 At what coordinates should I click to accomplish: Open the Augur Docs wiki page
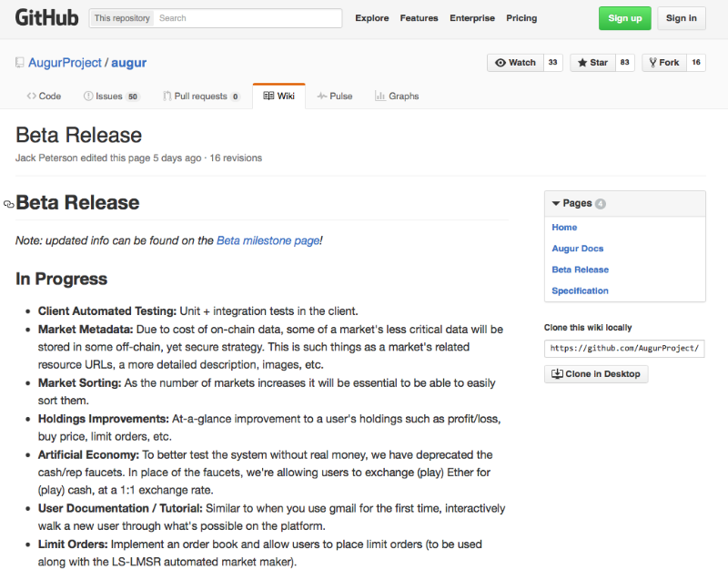(578, 249)
